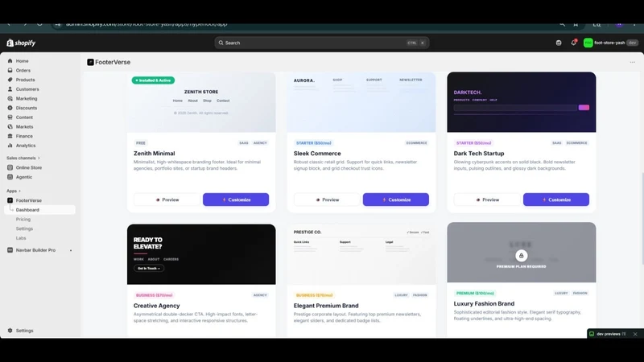
Task: Click the search magnifier icon
Action: [221, 43]
